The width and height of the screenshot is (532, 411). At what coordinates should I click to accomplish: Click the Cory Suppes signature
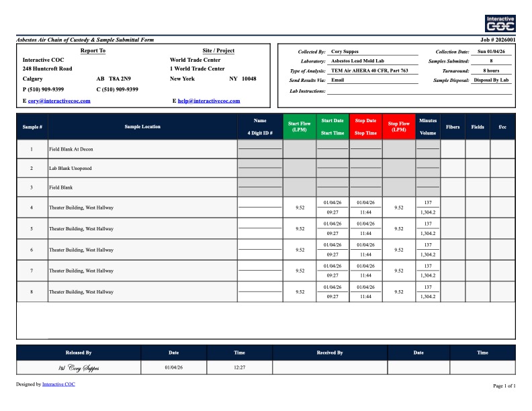(x=79, y=368)
